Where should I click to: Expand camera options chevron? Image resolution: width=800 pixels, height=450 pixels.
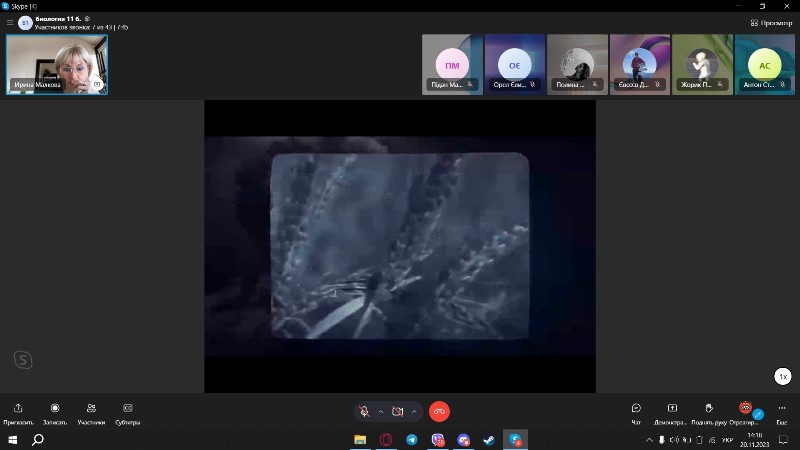click(x=414, y=412)
